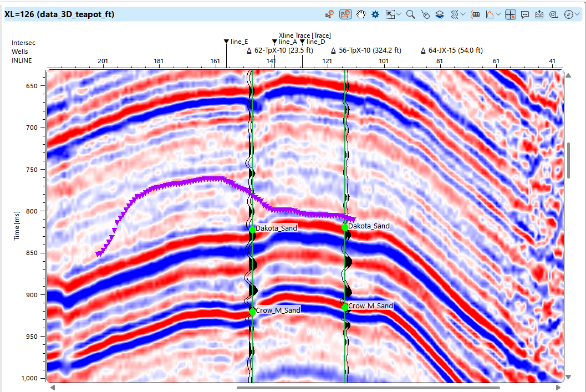Viewport: 586px width, 392px height.
Task: Expand the selection rectangle dropdown arrow
Action: [x=399, y=14]
